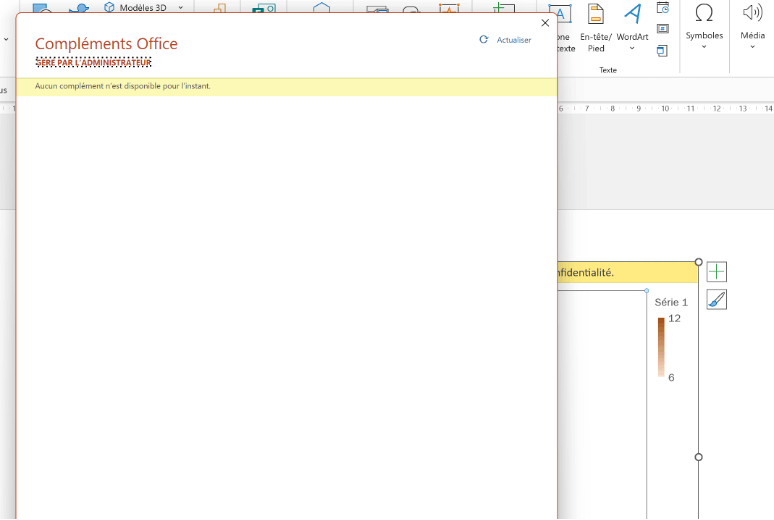The height and width of the screenshot is (520, 774).
Task: Insert WordArt using the blue A icon
Action: [x=633, y=14]
